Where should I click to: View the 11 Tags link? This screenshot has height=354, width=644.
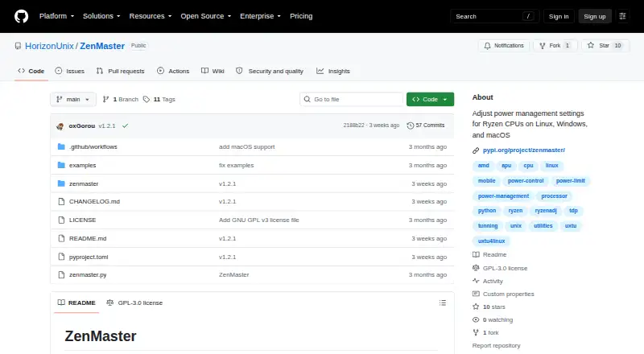pos(159,100)
